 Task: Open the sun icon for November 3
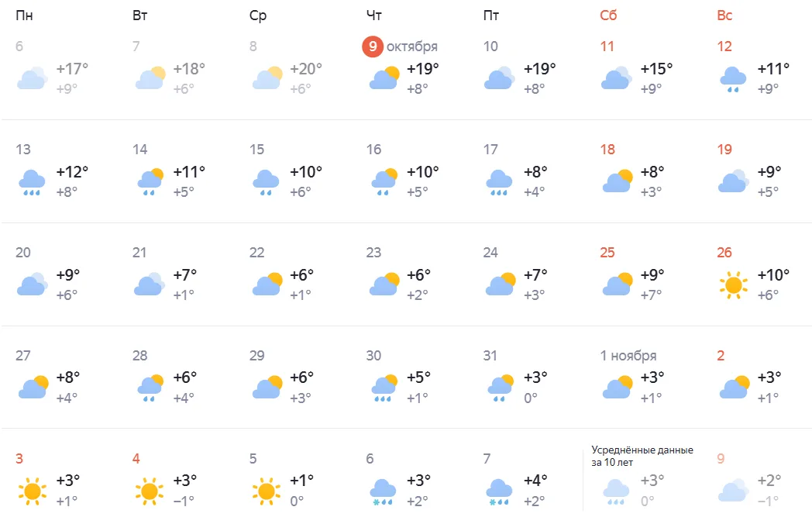(x=32, y=491)
